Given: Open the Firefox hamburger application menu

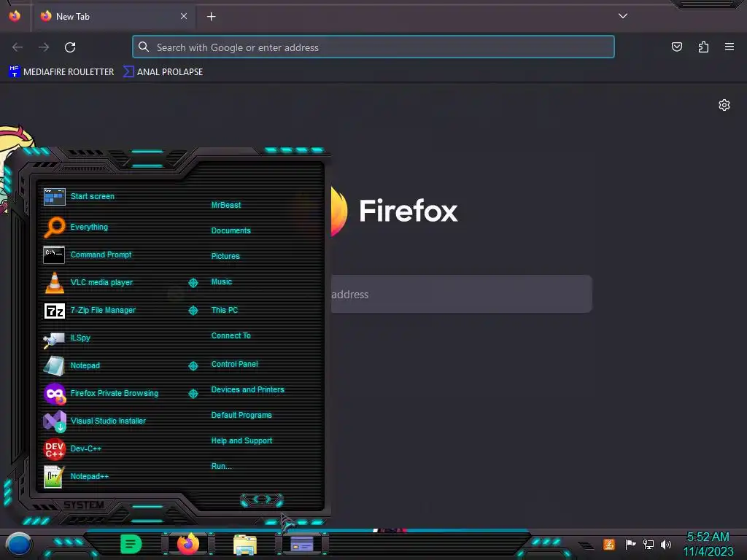Looking at the screenshot, I should pyautogui.click(x=729, y=47).
